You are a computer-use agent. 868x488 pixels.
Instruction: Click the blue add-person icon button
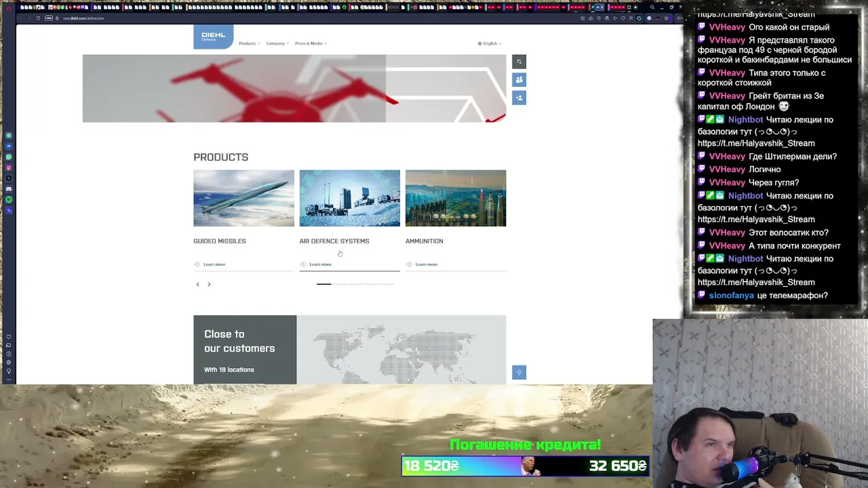[519, 98]
